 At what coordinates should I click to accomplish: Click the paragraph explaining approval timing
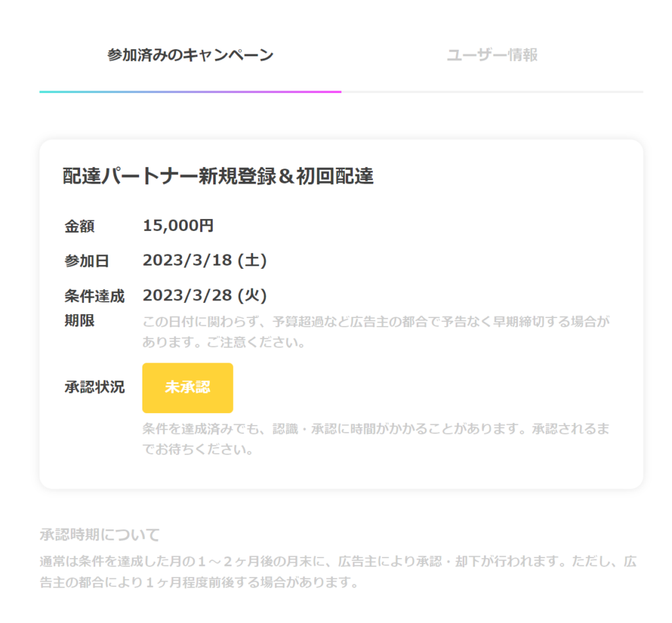point(338,572)
